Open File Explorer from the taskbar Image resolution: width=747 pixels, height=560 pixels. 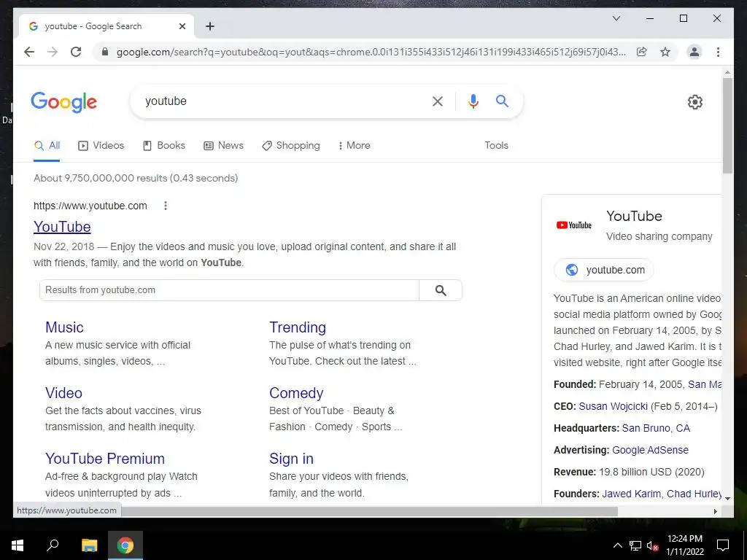coord(89,545)
